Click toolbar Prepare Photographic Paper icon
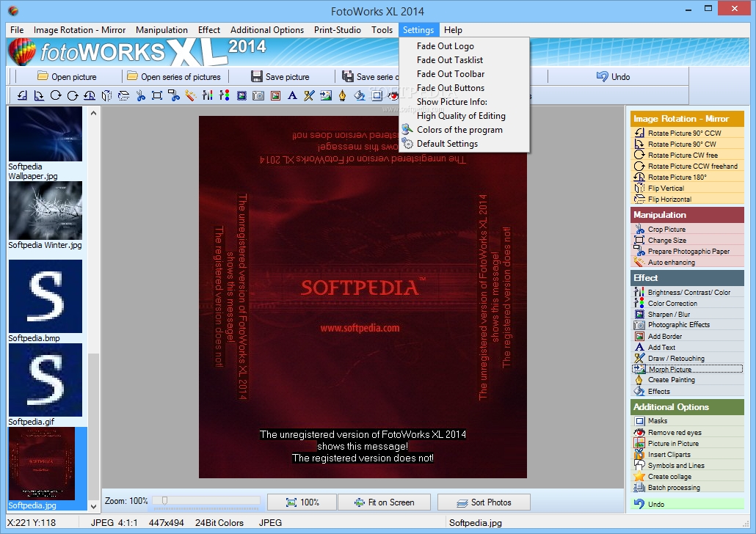The image size is (756, 534). [174, 95]
